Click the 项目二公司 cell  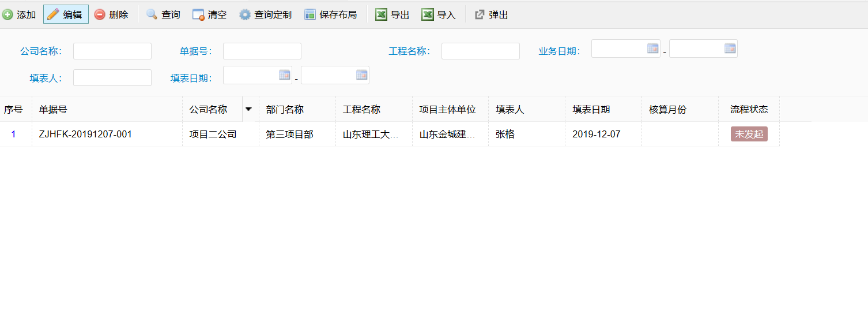221,135
